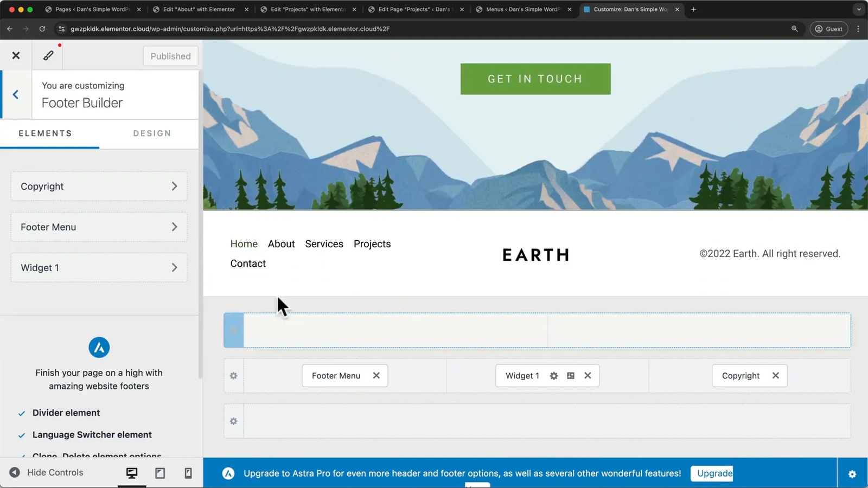This screenshot has height=488, width=868.
Task: Open settings gear for above footer row
Action: (x=234, y=330)
